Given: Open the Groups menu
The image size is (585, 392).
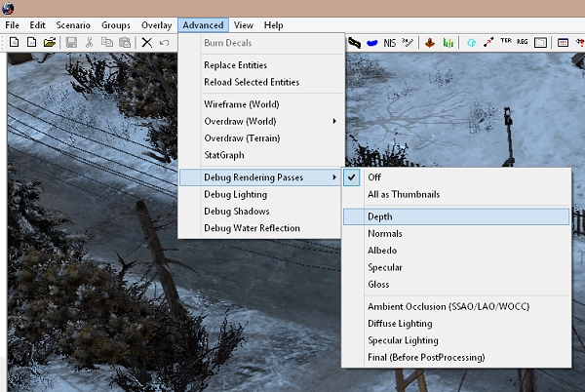Looking at the screenshot, I should (x=116, y=25).
